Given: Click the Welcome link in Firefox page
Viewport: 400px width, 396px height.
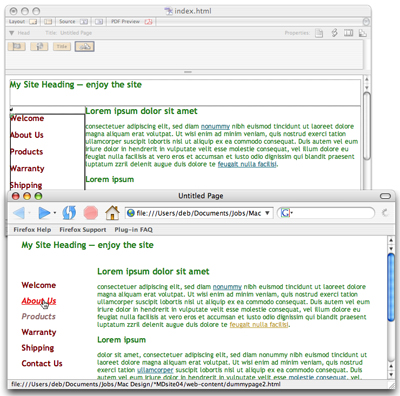Looking at the screenshot, I should [39, 285].
